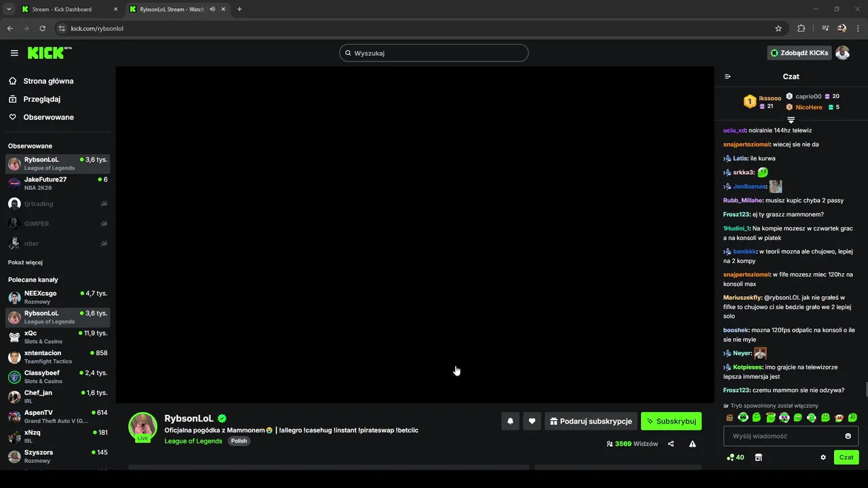Click the chat scrollbar
This screenshot has width=868, height=488.
tap(865, 390)
